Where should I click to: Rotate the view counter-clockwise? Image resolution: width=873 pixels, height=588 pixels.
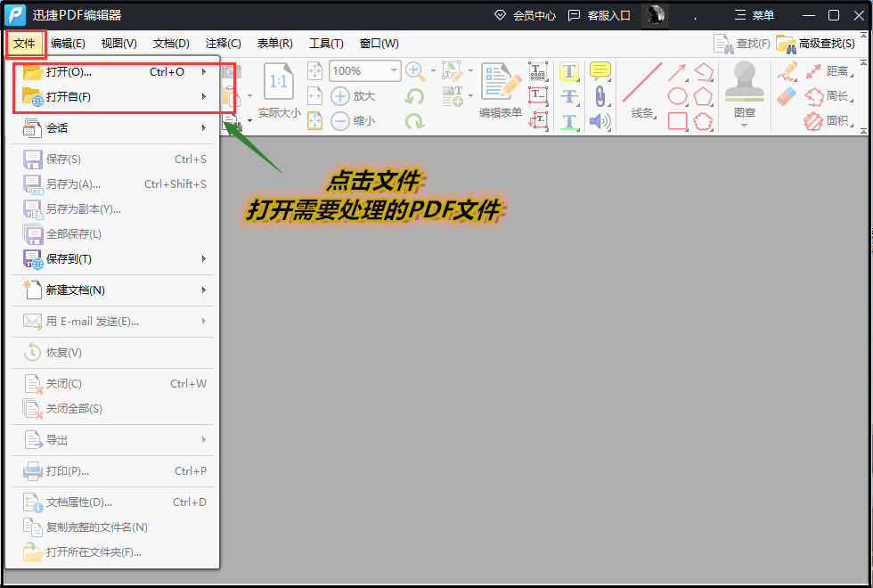[x=414, y=96]
